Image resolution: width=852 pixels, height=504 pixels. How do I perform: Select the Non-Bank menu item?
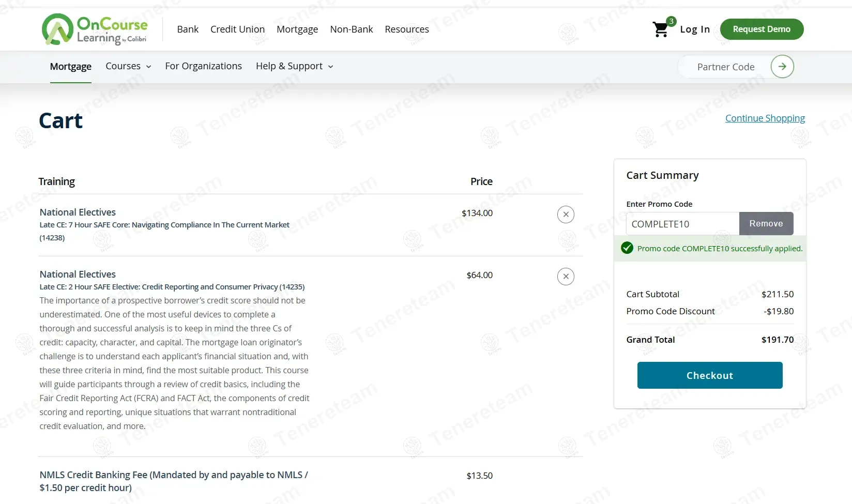pos(352,29)
